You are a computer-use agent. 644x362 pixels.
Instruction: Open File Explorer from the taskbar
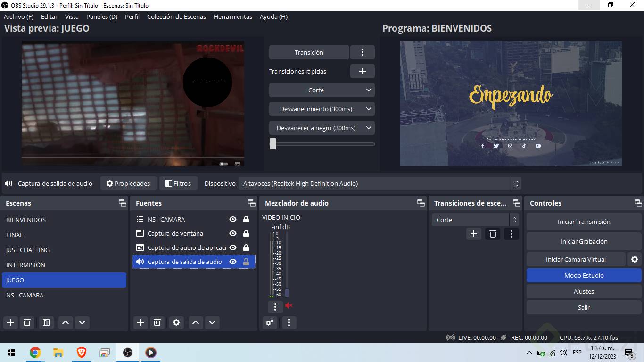[58, 353]
